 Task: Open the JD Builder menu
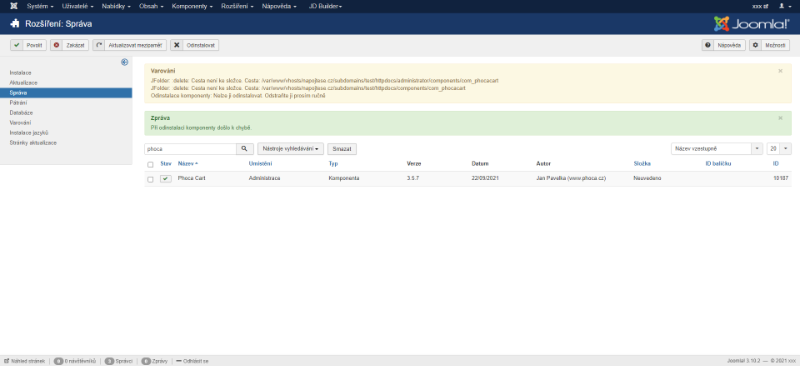coord(326,6)
